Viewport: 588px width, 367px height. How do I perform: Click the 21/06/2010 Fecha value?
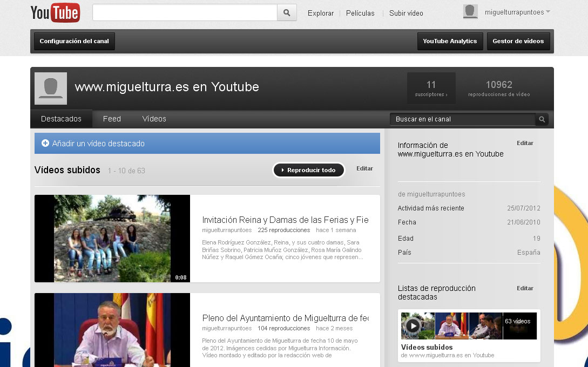(x=524, y=222)
